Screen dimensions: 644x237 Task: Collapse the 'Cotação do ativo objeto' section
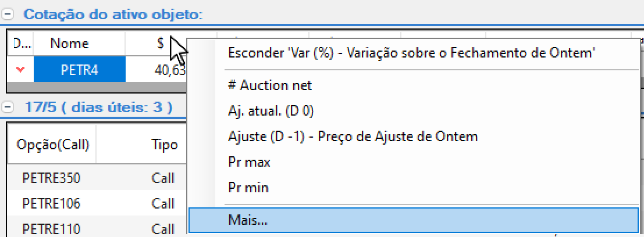8,15
